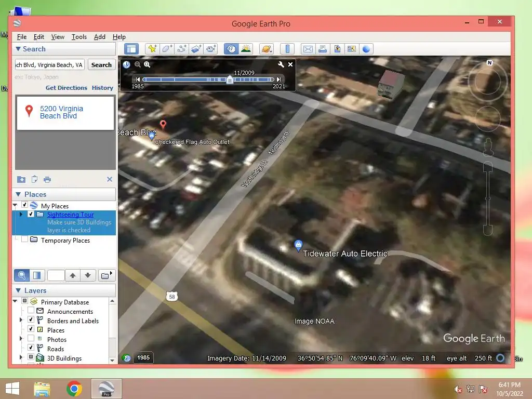This screenshot has height=399, width=532.
Task: Move the selected place down
Action: click(88, 275)
